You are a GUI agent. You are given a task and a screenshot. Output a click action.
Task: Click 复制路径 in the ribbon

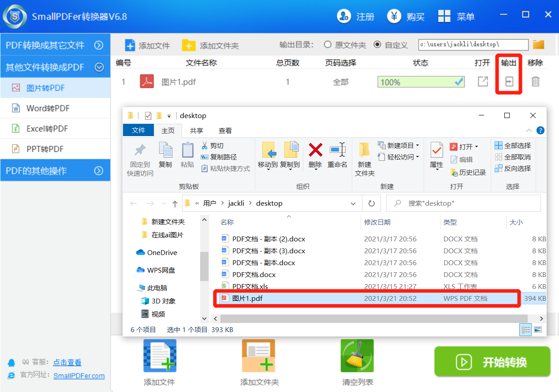pyautogui.click(x=219, y=157)
